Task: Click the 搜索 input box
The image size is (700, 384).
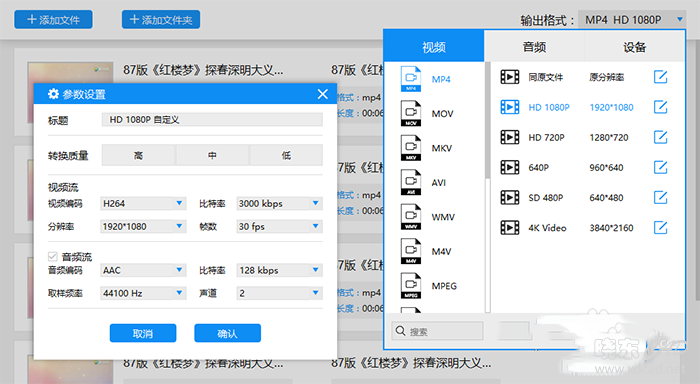Action: (x=438, y=331)
